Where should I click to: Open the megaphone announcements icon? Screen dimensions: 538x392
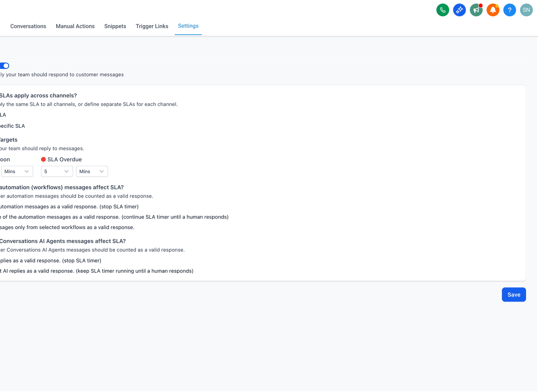pos(476,10)
